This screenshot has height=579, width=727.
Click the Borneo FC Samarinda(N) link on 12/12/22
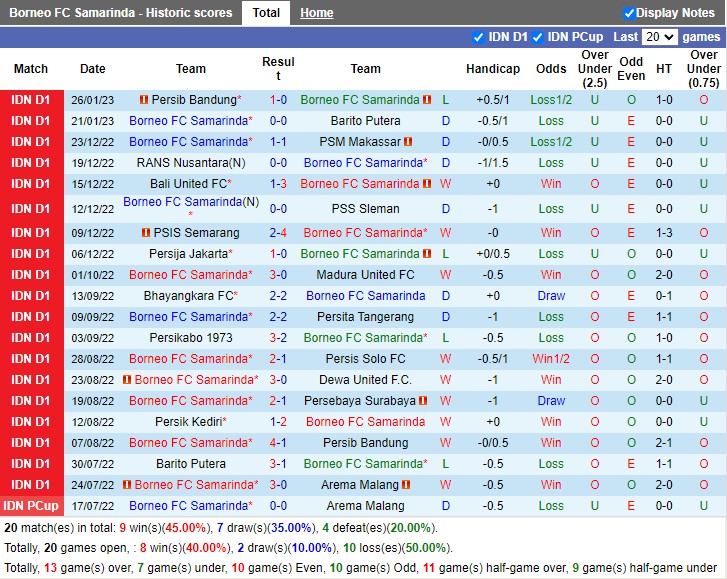(191, 202)
